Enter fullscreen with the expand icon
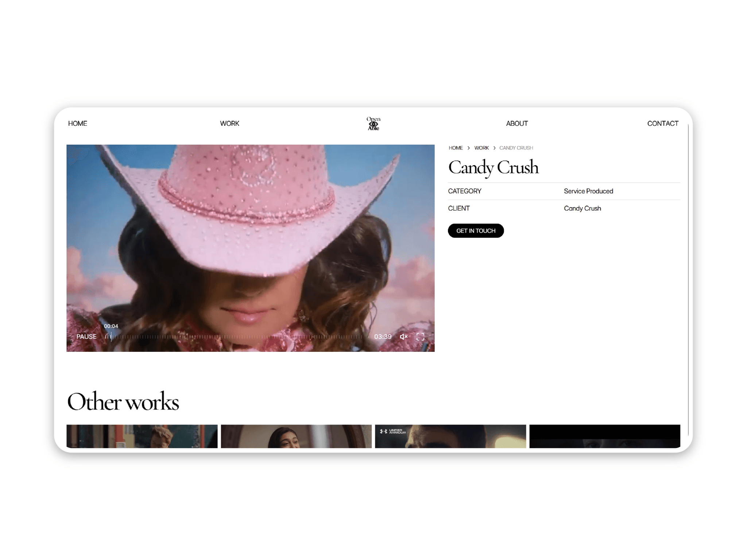 click(420, 337)
